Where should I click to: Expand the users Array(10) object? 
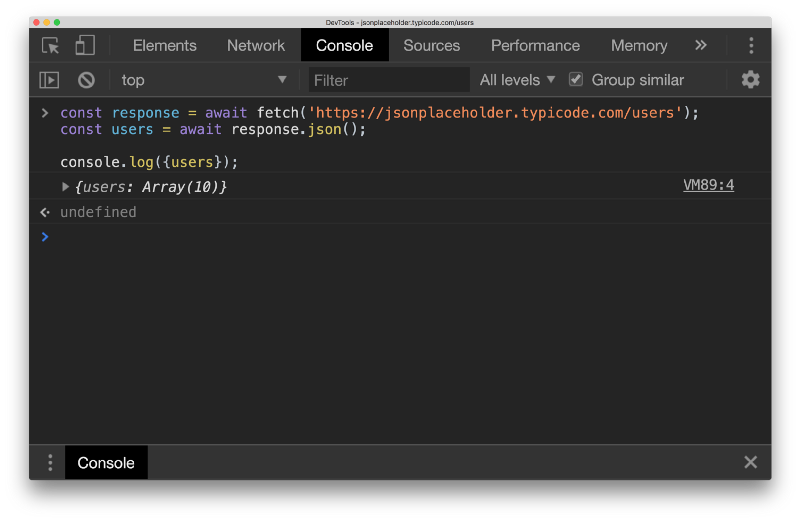[x=66, y=186]
